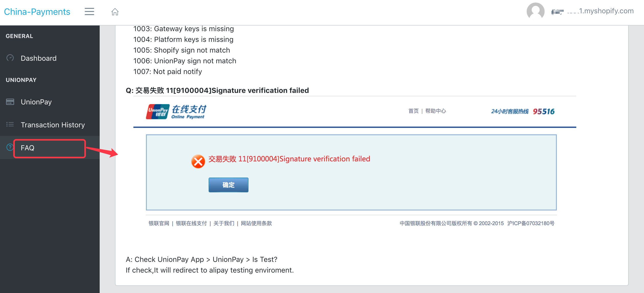Open the 首页 link in the UnionPay header
Viewport: 644px width, 293px height.
click(x=413, y=111)
